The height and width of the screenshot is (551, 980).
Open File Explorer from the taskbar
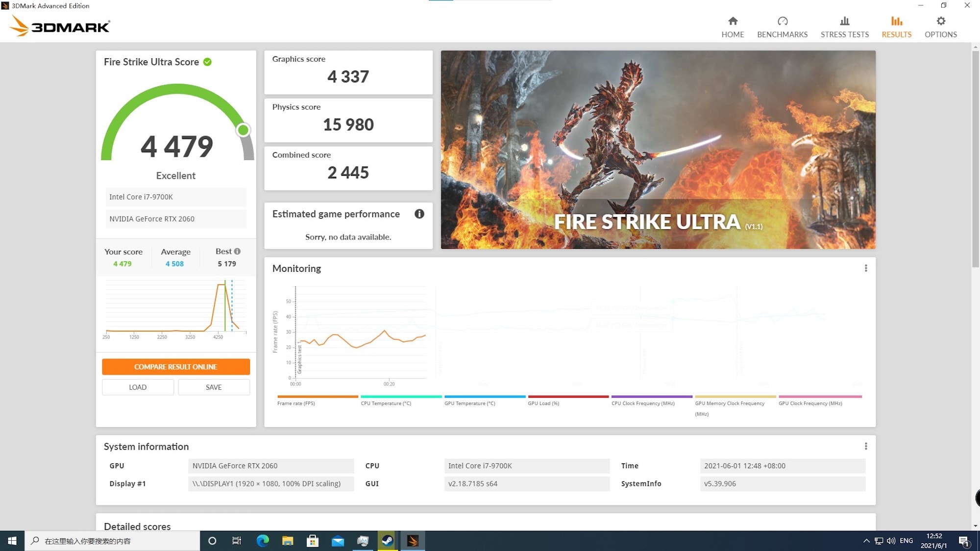tap(288, 541)
